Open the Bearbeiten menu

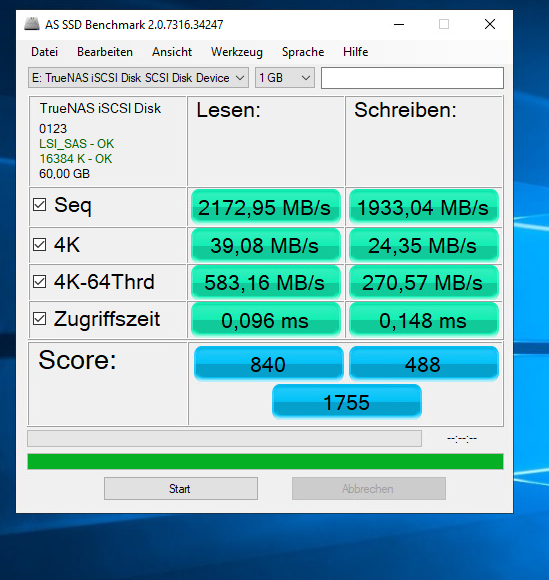pos(105,52)
